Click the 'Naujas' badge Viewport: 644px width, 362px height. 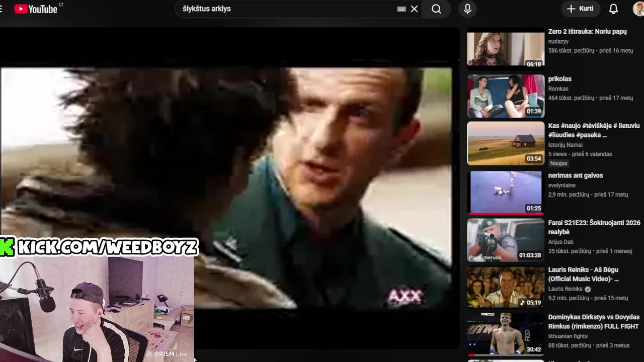click(x=558, y=163)
